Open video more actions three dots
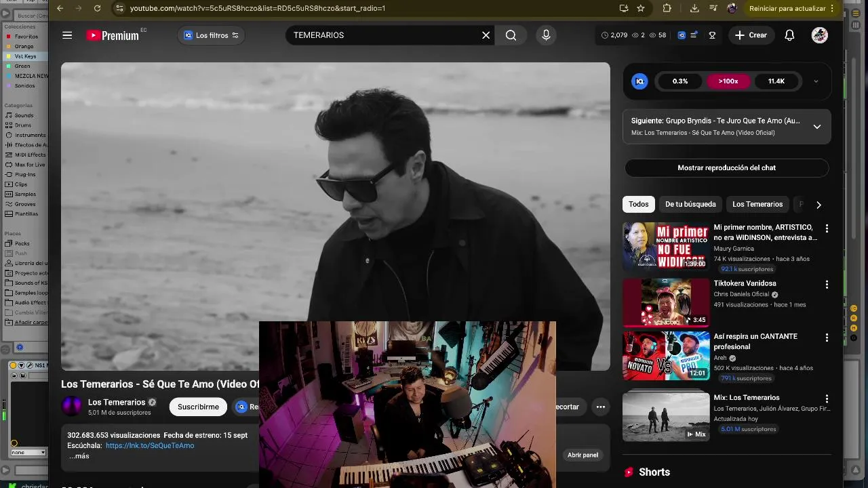The width and height of the screenshot is (868, 488). tap(600, 407)
